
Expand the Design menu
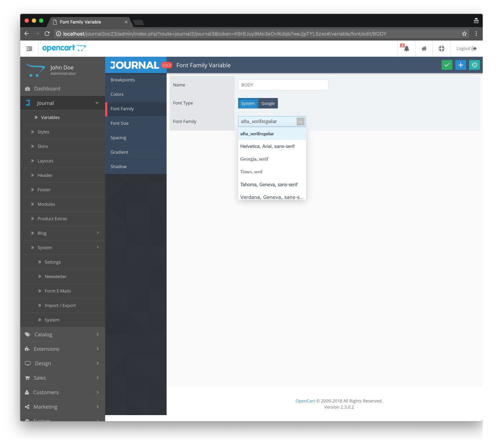point(98,363)
